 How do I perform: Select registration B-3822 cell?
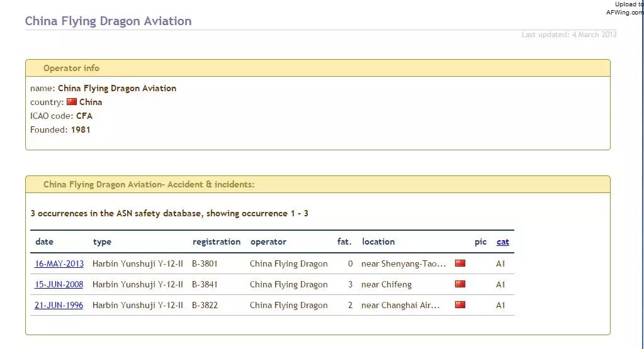pos(205,306)
